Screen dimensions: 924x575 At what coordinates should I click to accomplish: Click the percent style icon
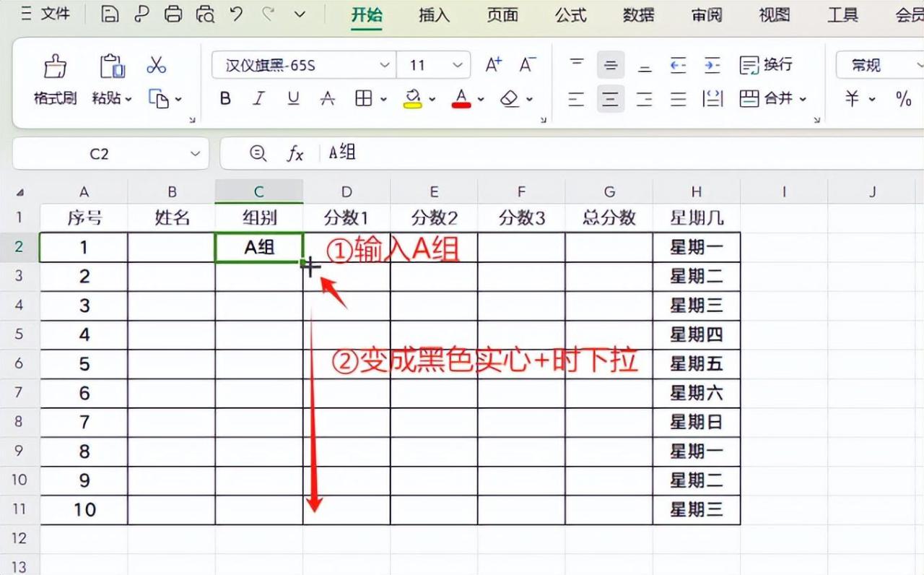click(903, 99)
